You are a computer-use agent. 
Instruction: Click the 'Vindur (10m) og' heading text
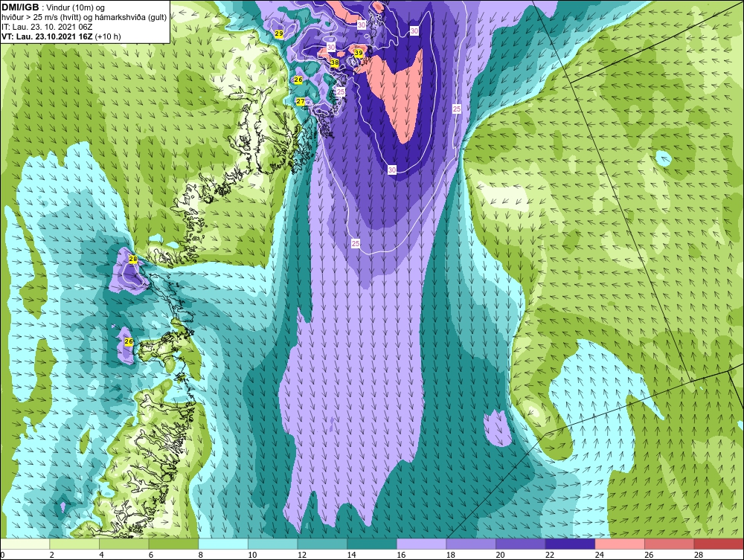point(77,7)
